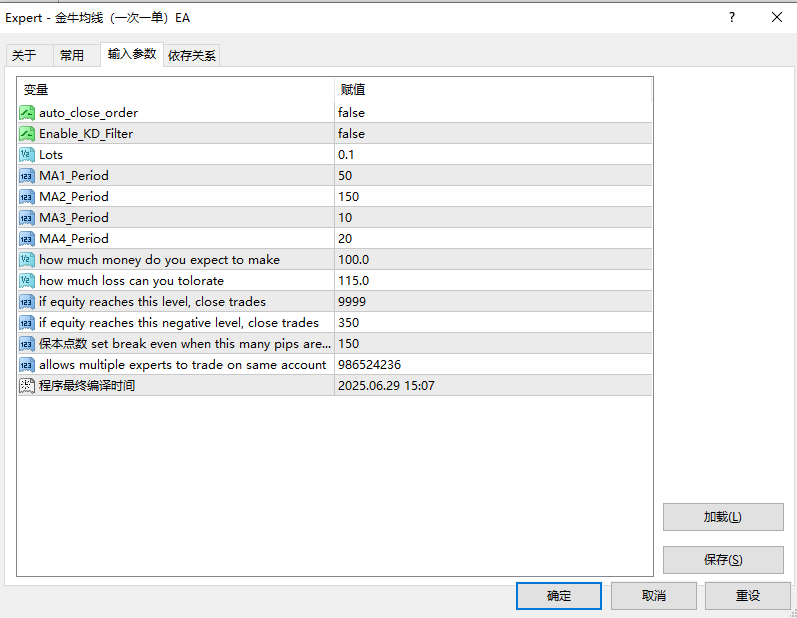Click the equity level value 9999
The image size is (797, 618).
tap(352, 302)
